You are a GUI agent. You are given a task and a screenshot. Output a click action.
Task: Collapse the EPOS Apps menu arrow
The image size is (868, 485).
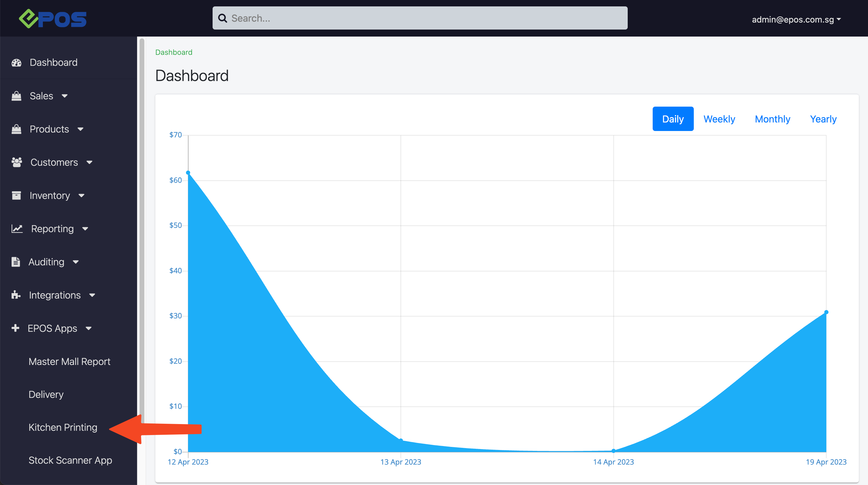click(89, 329)
